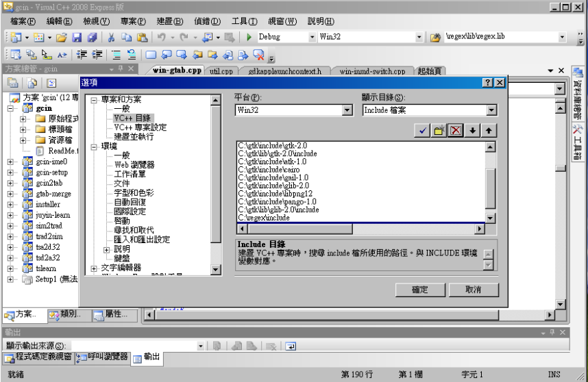
Task: Click the Cut scissors icon
Action: (110, 37)
